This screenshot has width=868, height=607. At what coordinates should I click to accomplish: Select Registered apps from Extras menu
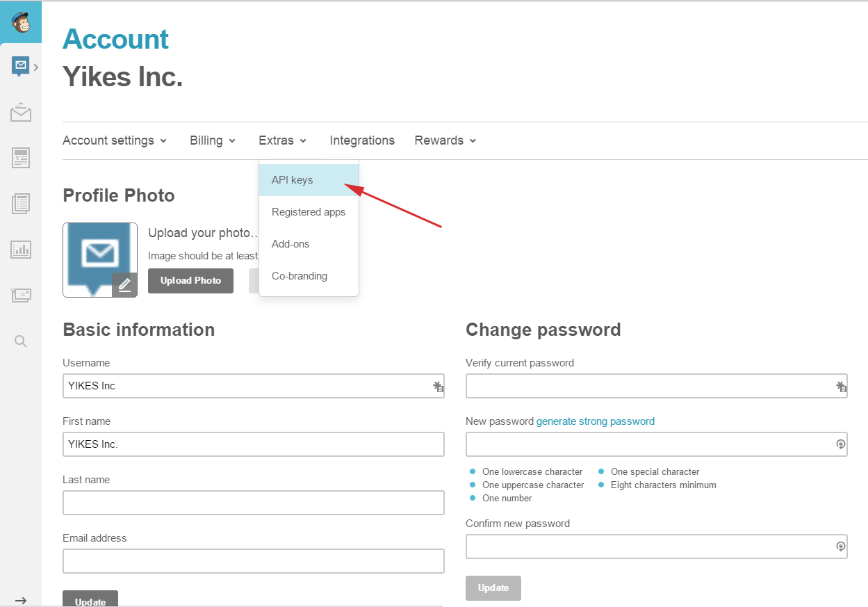click(x=309, y=212)
